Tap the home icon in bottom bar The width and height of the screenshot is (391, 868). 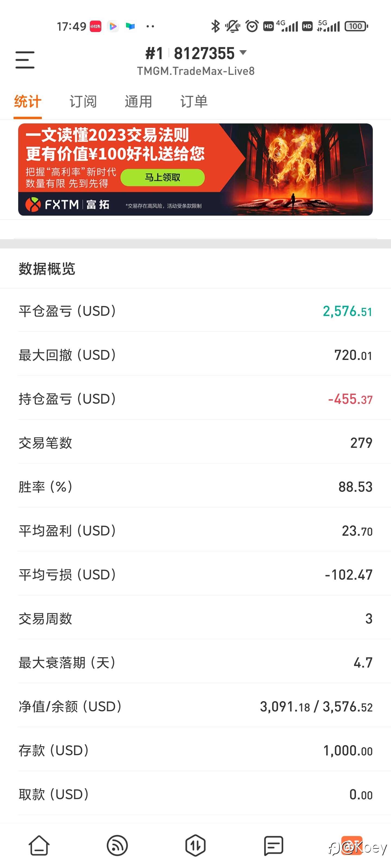[x=39, y=845]
